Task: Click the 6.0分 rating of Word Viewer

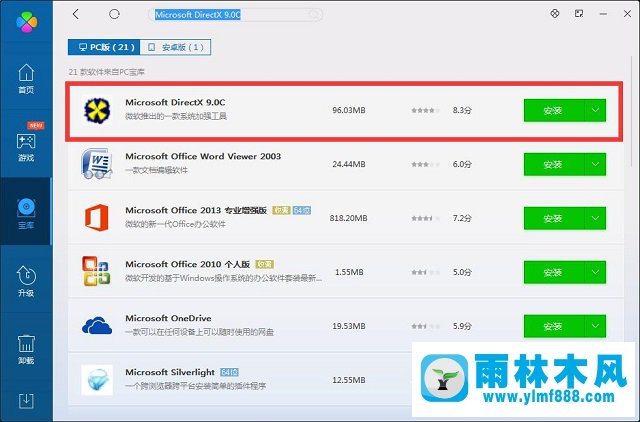Action: [x=462, y=164]
